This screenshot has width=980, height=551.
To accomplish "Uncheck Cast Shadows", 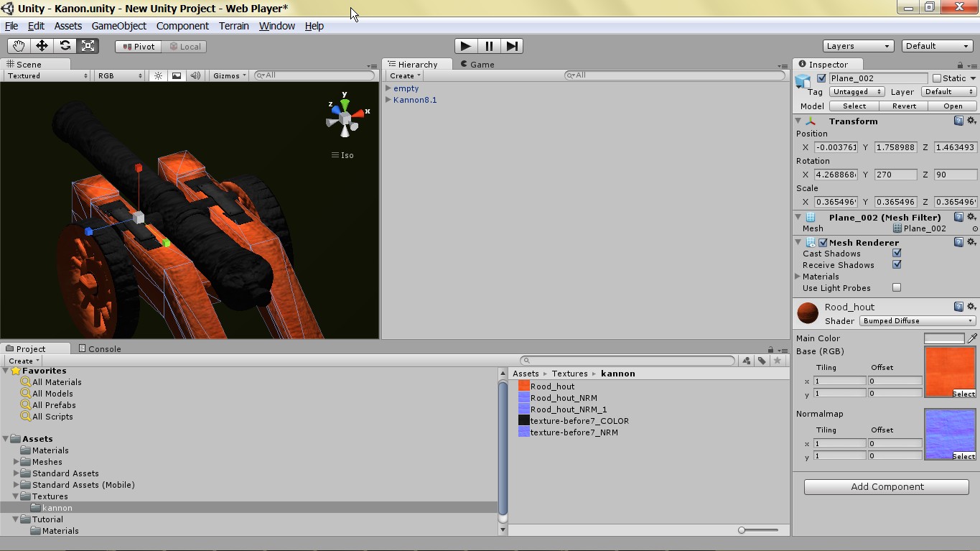I will click(x=897, y=254).
